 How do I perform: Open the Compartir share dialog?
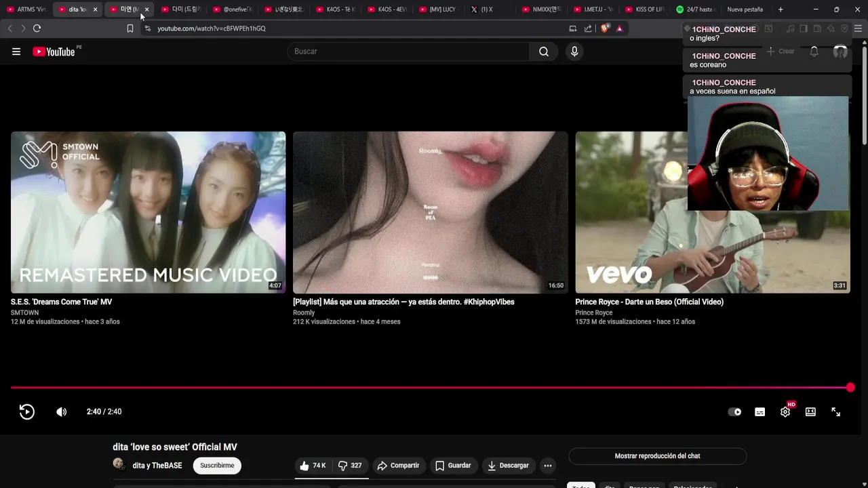pos(398,466)
